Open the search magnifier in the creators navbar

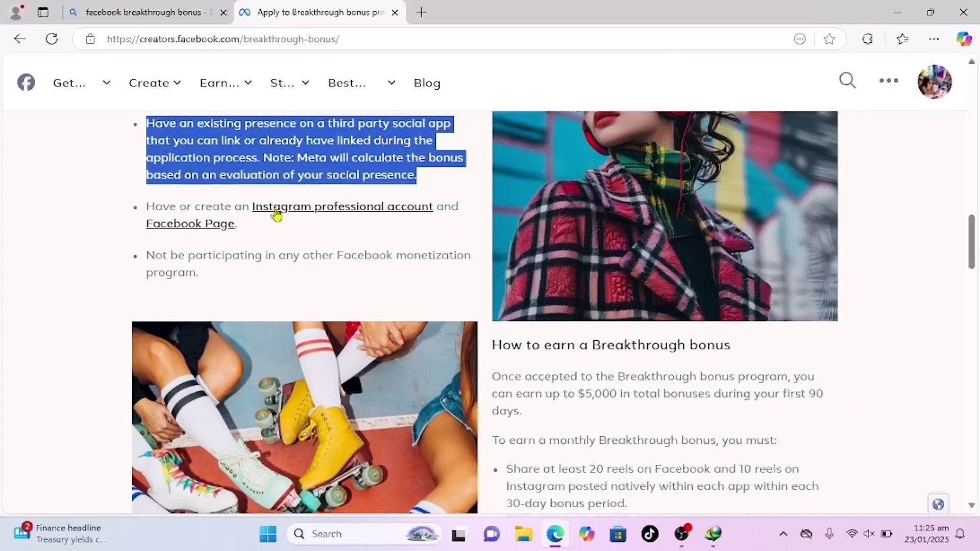pyautogui.click(x=847, y=81)
